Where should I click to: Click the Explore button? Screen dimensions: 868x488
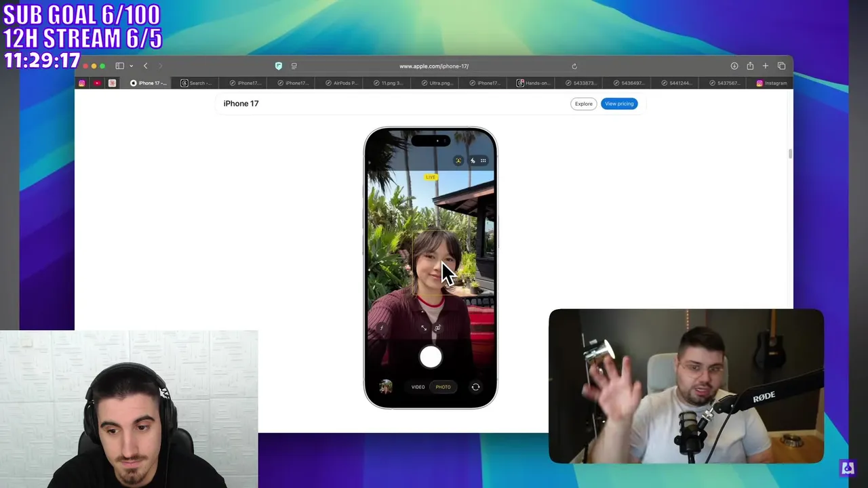583,104
